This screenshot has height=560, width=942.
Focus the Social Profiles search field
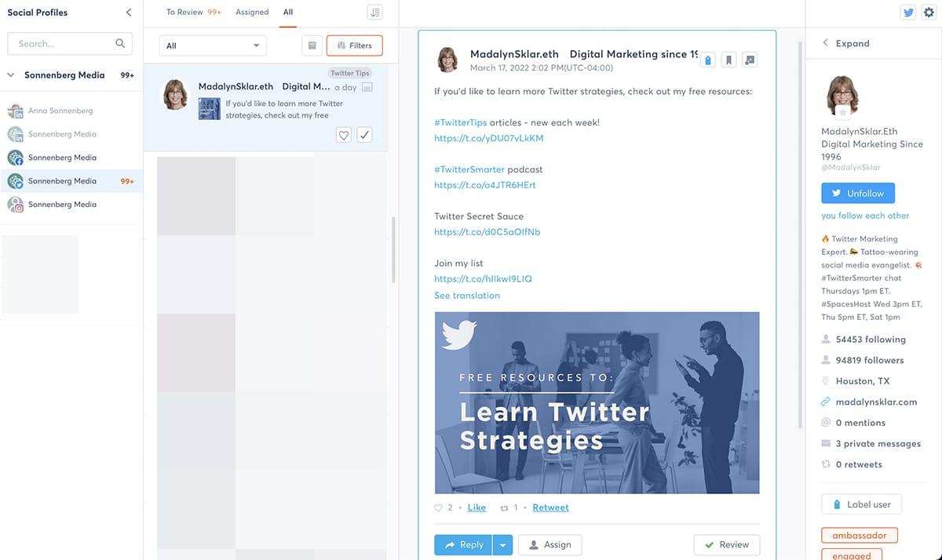70,44
